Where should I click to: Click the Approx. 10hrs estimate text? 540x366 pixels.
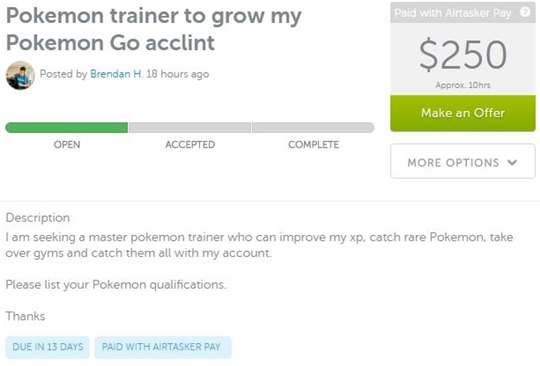463,85
